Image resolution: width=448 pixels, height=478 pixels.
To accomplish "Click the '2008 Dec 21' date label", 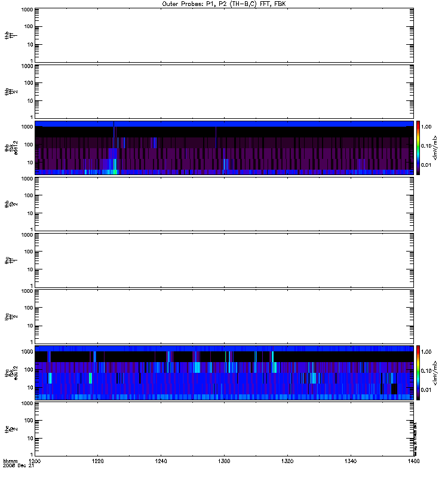I will (x=19, y=465).
